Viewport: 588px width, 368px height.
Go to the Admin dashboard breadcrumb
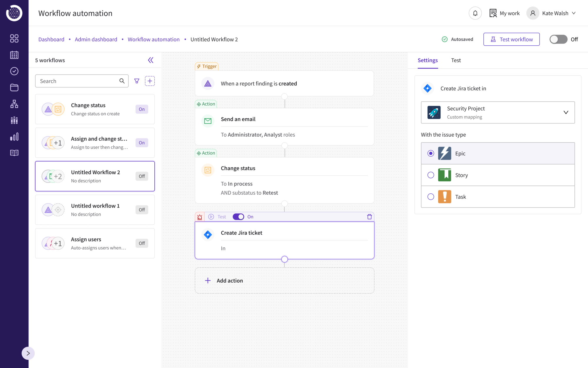pyautogui.click(x=96, y=39)
